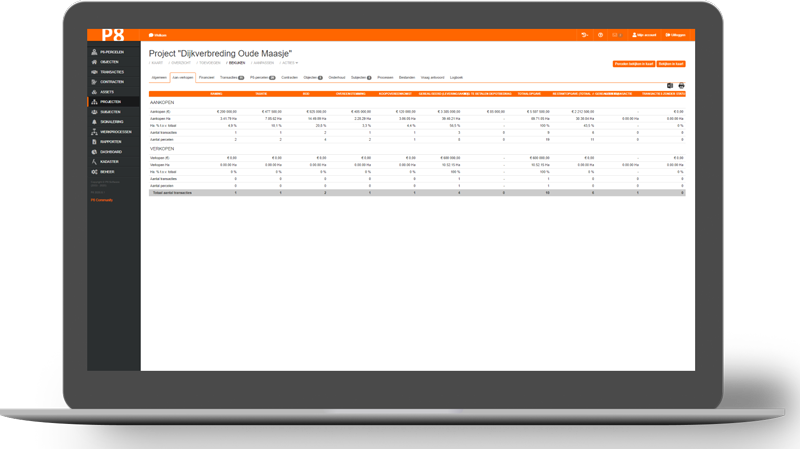Open the Dashboard sidebar icon
The height and width of the screenshot is (449, 800).
tap(94, 152)
